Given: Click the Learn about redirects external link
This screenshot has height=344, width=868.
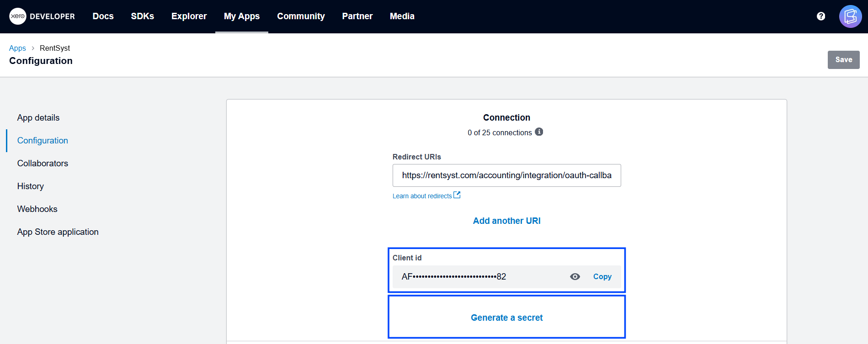Looking at the screenshot, I should tap(426, 196).
